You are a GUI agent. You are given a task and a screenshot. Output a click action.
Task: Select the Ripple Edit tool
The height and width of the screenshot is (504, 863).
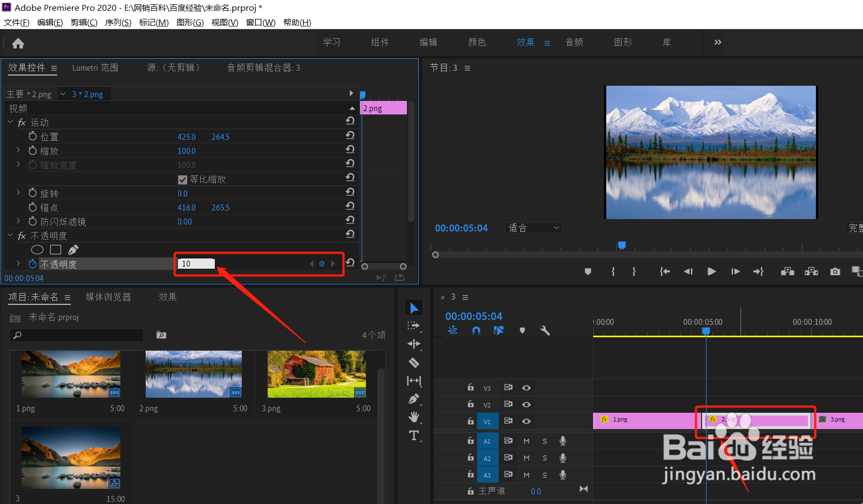[x=414, y=344]
